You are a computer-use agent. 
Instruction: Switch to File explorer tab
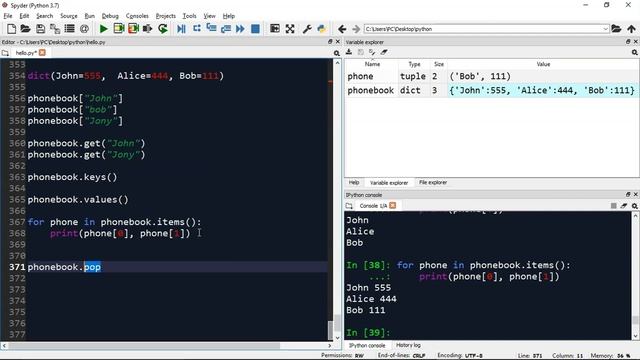[433, 182]
